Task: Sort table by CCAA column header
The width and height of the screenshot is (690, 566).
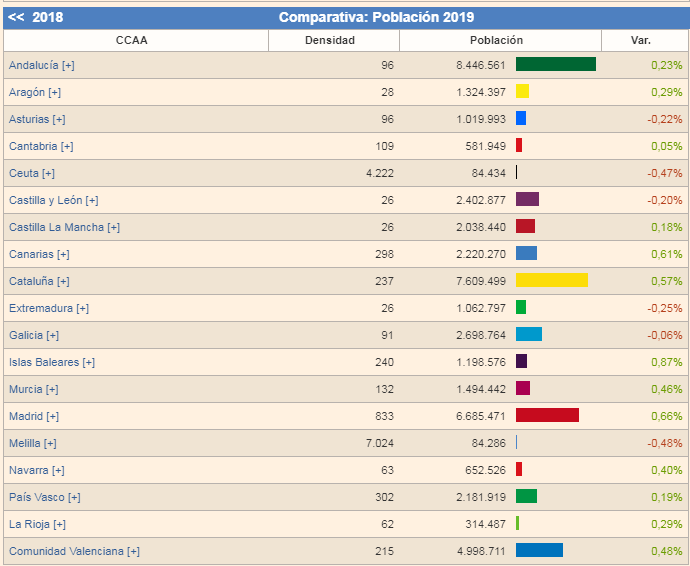Action: point(136,41)
